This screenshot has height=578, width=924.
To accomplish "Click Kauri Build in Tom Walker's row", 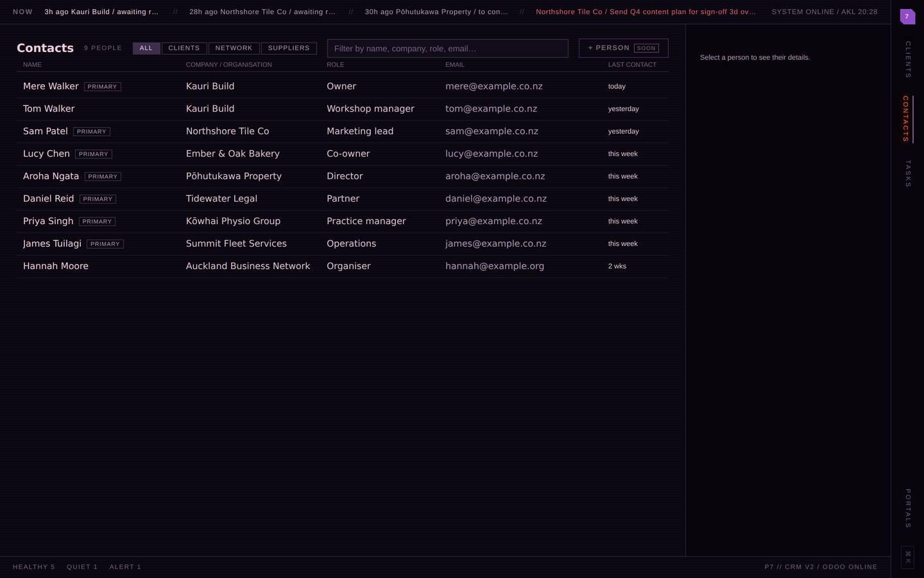I will pyautogui.click(x=210, y=109).
